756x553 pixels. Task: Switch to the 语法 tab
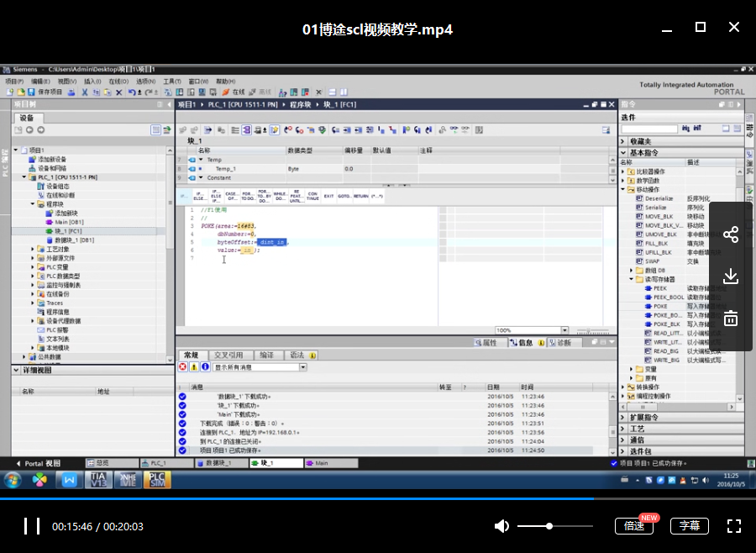tap(302, 355)
